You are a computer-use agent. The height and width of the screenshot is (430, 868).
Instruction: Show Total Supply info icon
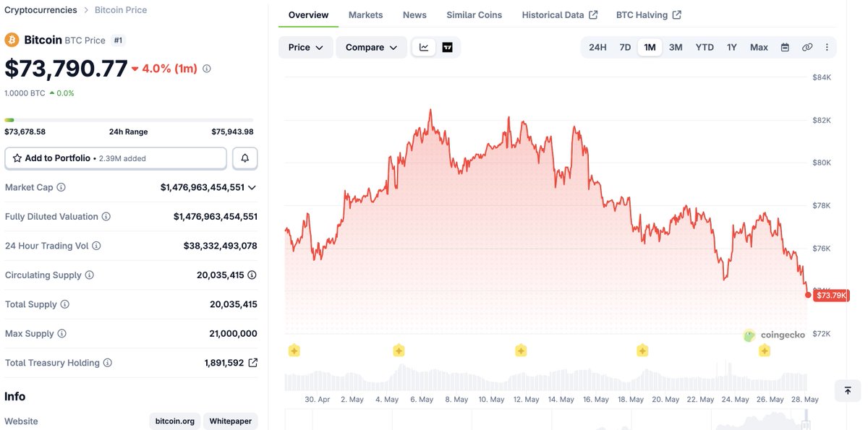[64, 304]
